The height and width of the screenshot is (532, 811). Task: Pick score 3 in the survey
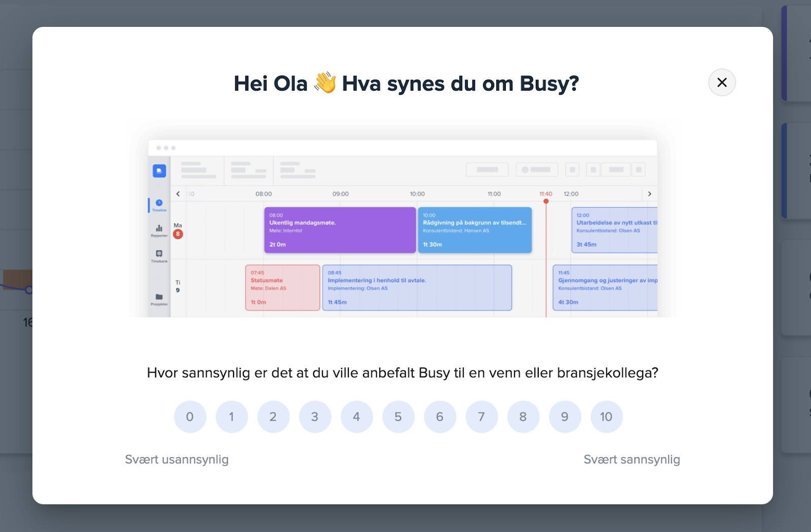pyautogui.click(x=315, y=416)
